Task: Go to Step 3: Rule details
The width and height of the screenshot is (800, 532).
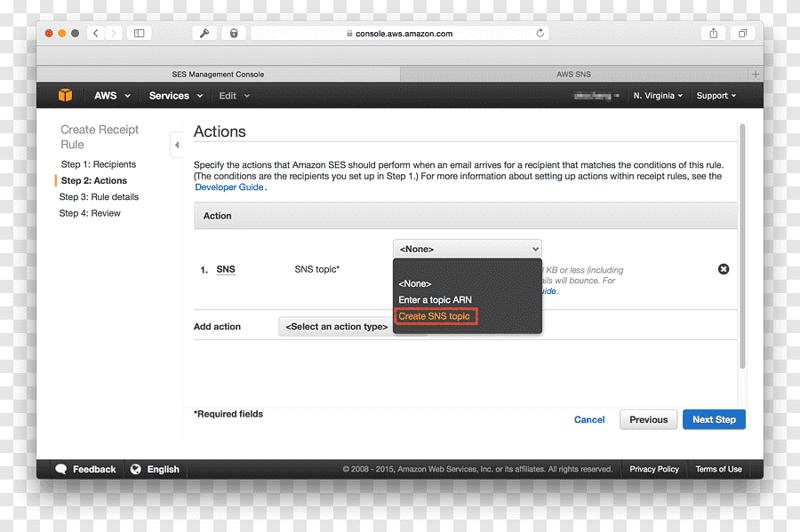Action: pyautogui.click(x=99, y=196)
